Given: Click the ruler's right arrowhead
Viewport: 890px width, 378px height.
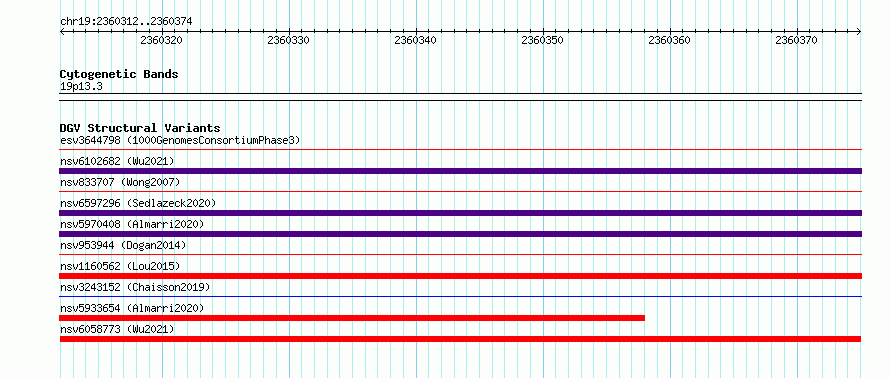Looking at the screenshot, I should pos(859,32).
